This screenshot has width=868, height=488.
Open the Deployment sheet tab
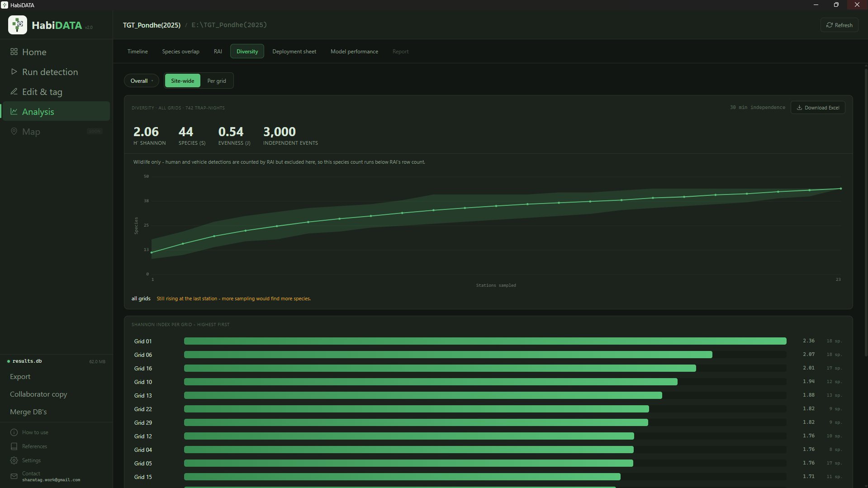(294, 52)
